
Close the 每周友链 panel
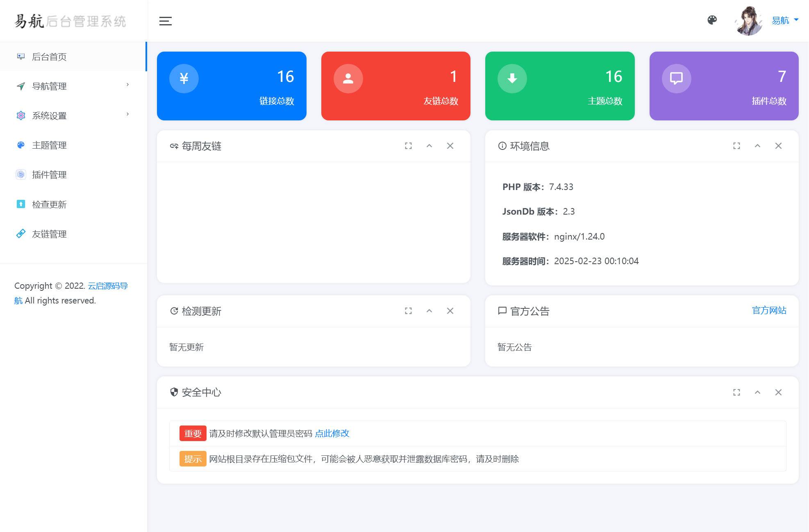pos(450,146)
